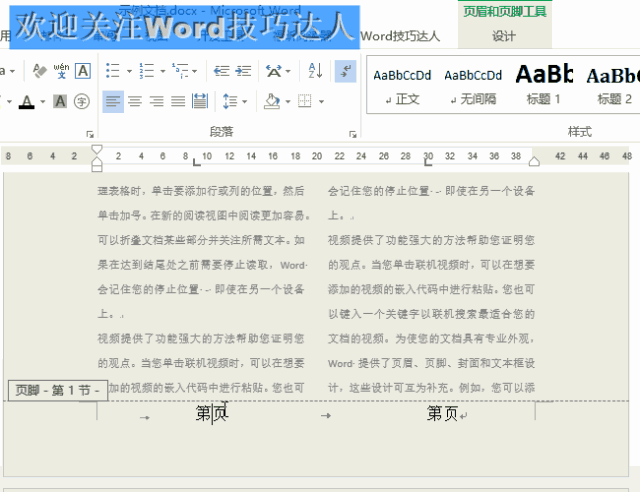Apply Borders to the paragraph
This screenshot has width=640, height=492.
(304, 101)
